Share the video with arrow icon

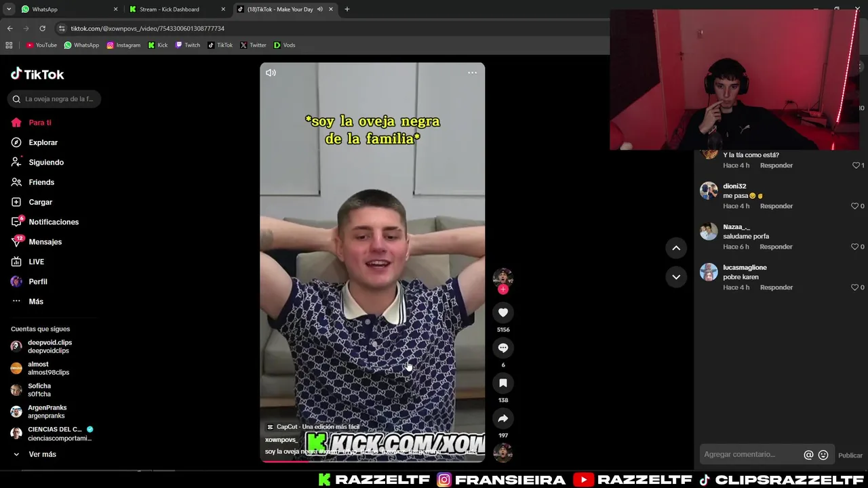502,418
